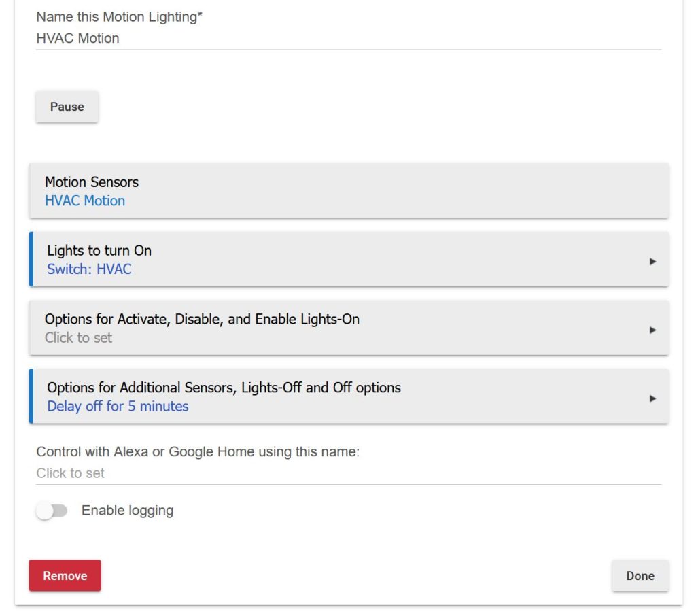Click Delay off for 5 minutes

(x=118, y=407)
